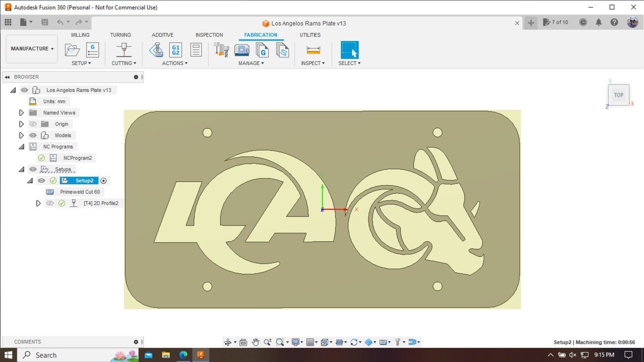Click the Save disk icon
Image resolution: width=644 pixels, height=362 pixels.
point(45,22)
